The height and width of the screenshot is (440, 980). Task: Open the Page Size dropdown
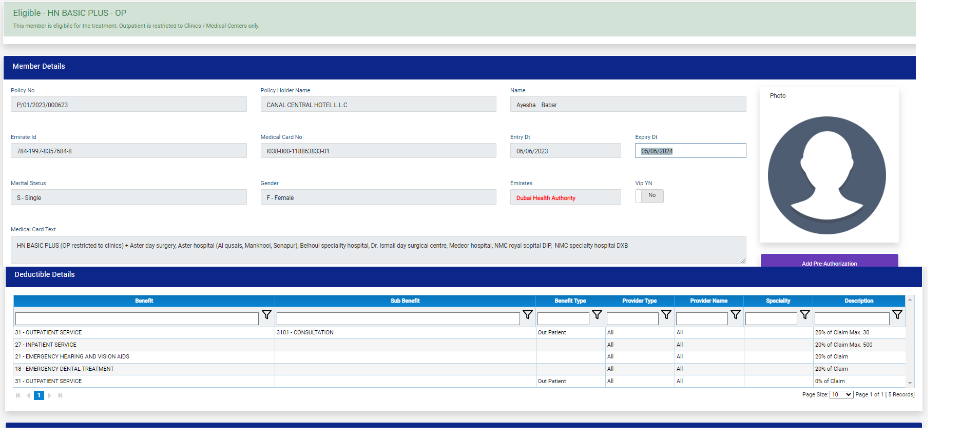841,395
